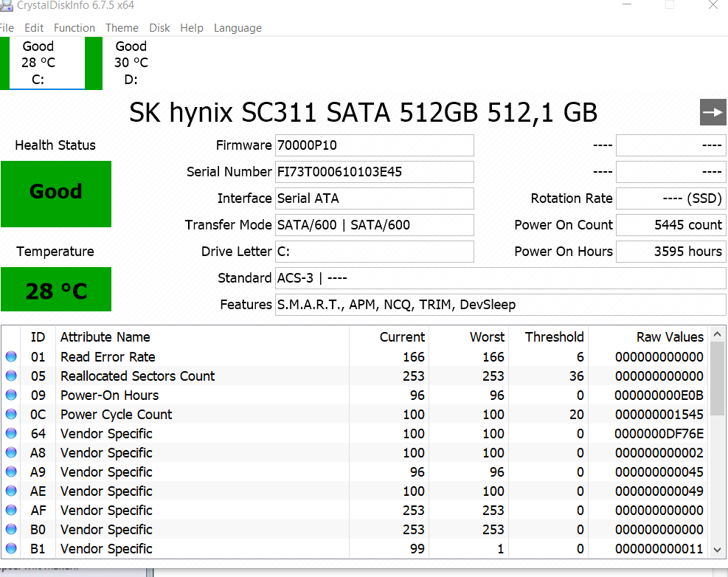Screen dimensions: 728x577
Task: Close the CrystalDiskInfo window
Action: click(x=713, y=5)
